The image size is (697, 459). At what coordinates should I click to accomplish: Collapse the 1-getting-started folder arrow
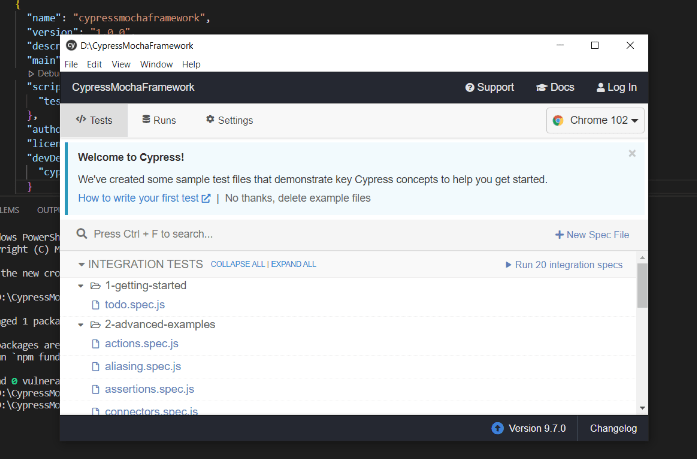tap(80, 286)
